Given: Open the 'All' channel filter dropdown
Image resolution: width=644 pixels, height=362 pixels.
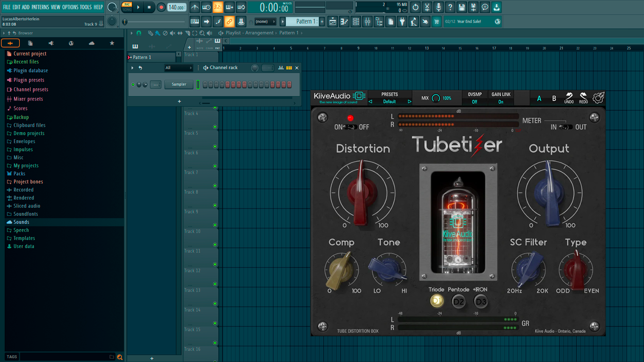Looking at the screenshot, I should point(178,68).
